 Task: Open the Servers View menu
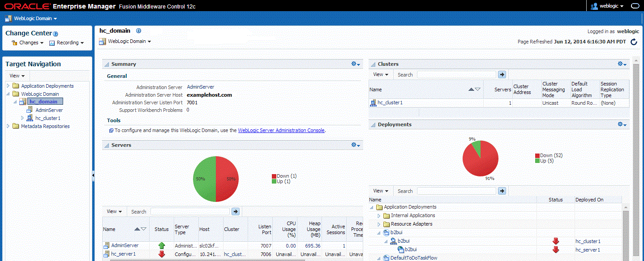[115, 211]
